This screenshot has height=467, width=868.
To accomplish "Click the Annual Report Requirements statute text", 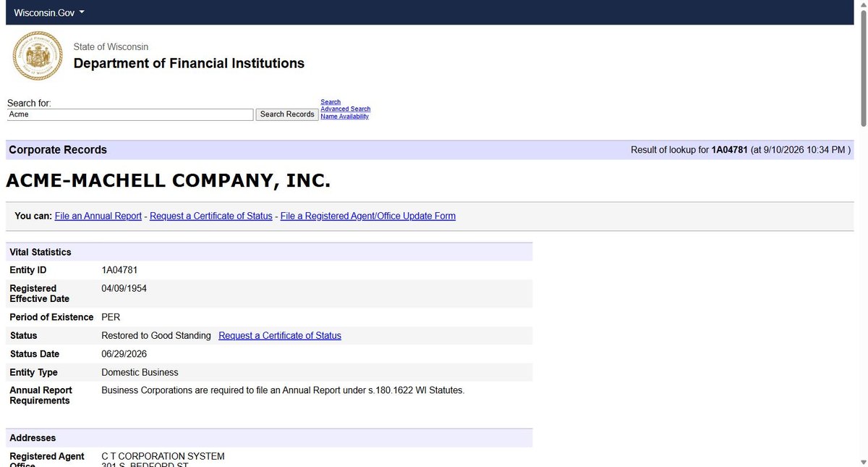I will [283, 390].
